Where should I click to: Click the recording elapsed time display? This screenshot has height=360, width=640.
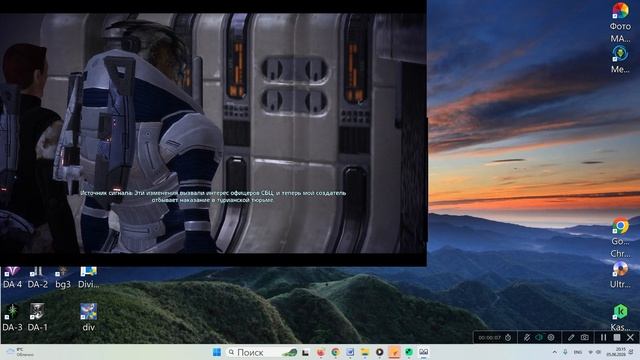(x=489, y=338)
